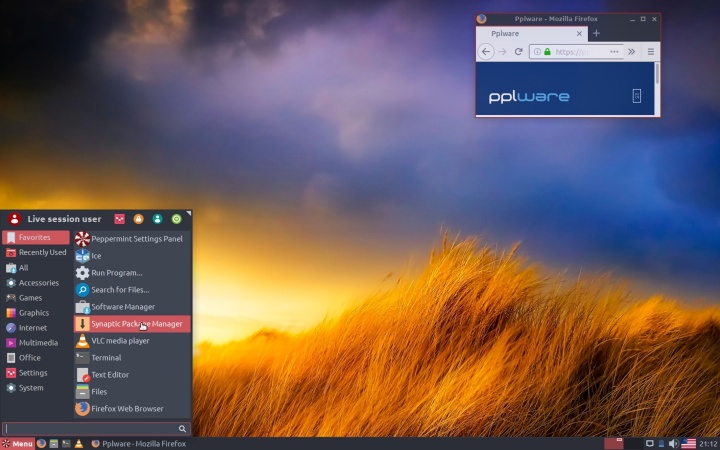Click the application menu search field
This screenshot has width=720, height=450.
[x=90, y=429]
